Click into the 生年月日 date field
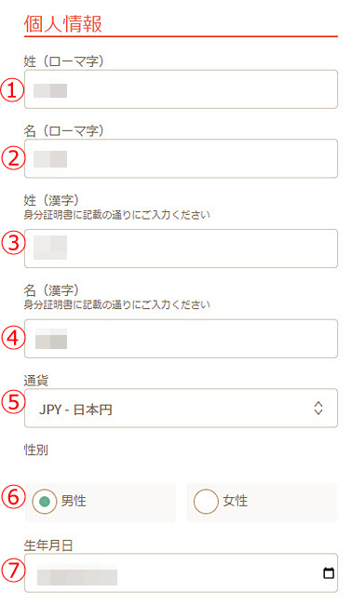 pos(181,573)
